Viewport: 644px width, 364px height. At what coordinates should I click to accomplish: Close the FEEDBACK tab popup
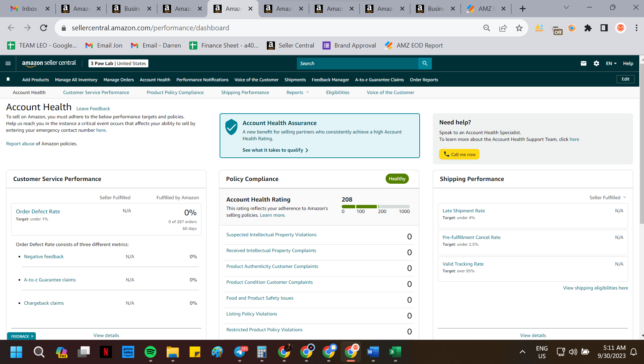[32, 336]
